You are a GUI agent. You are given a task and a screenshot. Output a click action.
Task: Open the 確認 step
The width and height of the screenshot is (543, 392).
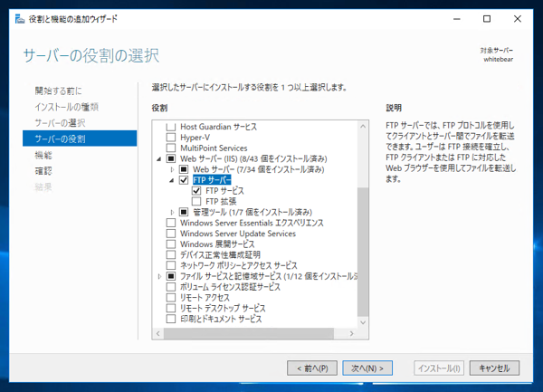pos(43,171)
